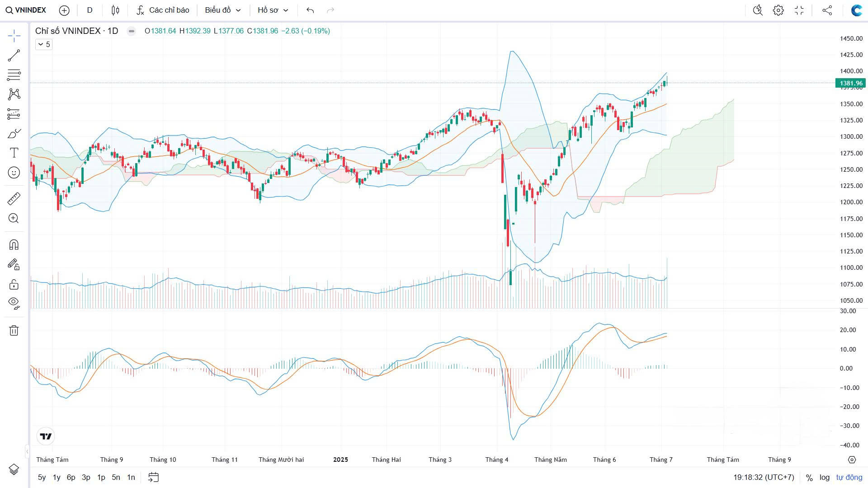This screenshot has height=488, width=868.
Task: Expand the Biểu đồ dropdown
Action: pos(223,10)
